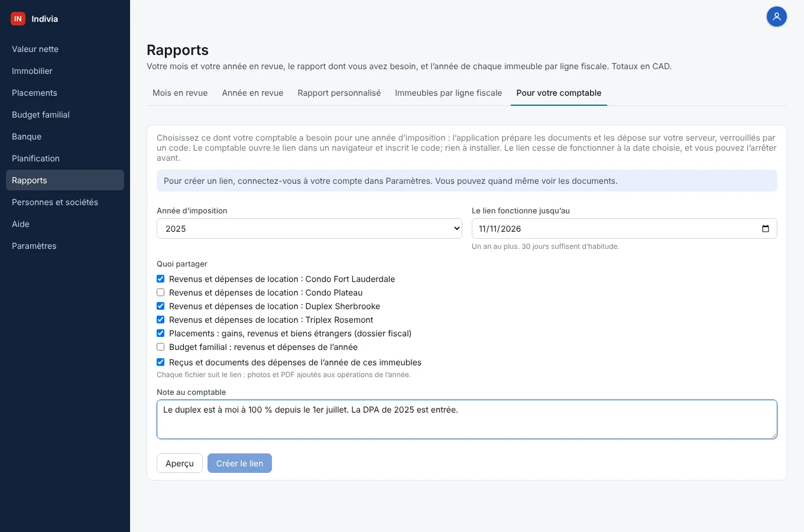Screen dimensions: 804x532
Task: Open Aide in the sidebar
Action: 65,224
